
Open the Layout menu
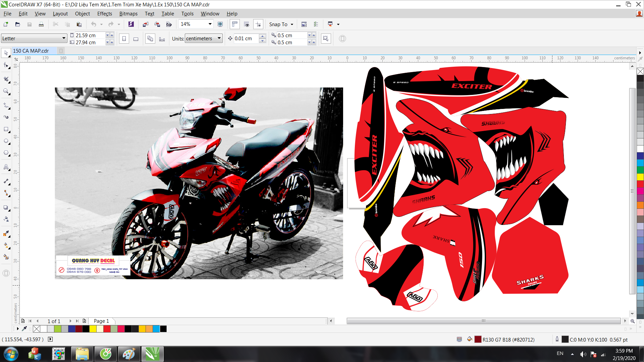[60, 14]
